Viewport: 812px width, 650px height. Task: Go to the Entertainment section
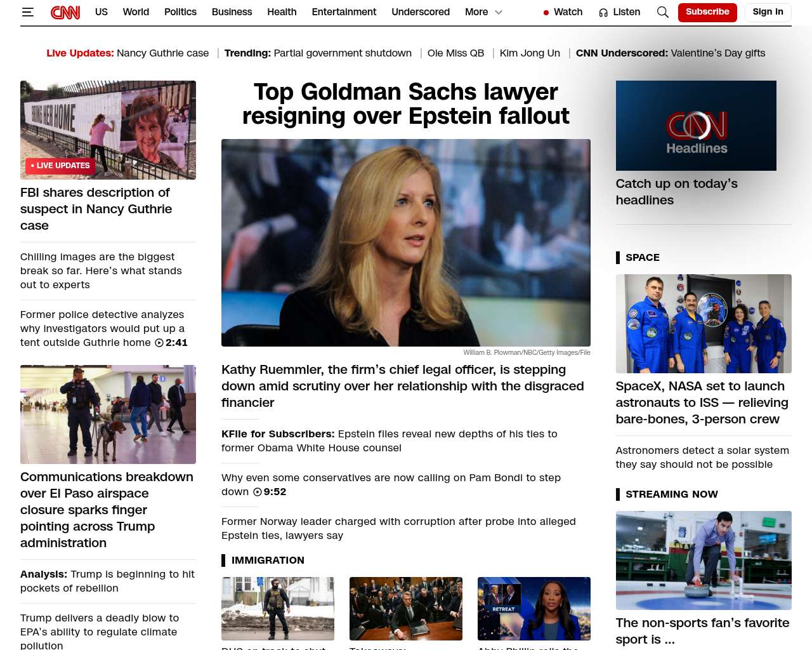tap(344, 12)
